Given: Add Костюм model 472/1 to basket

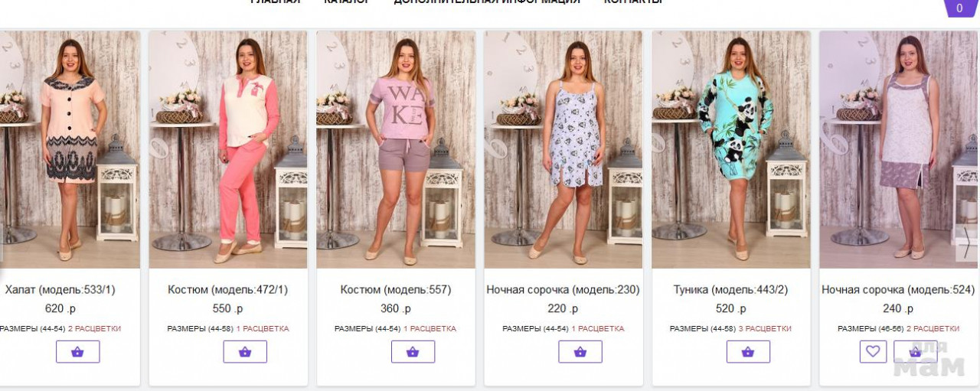Looking at the screenshot, I should tap(245, 352).
